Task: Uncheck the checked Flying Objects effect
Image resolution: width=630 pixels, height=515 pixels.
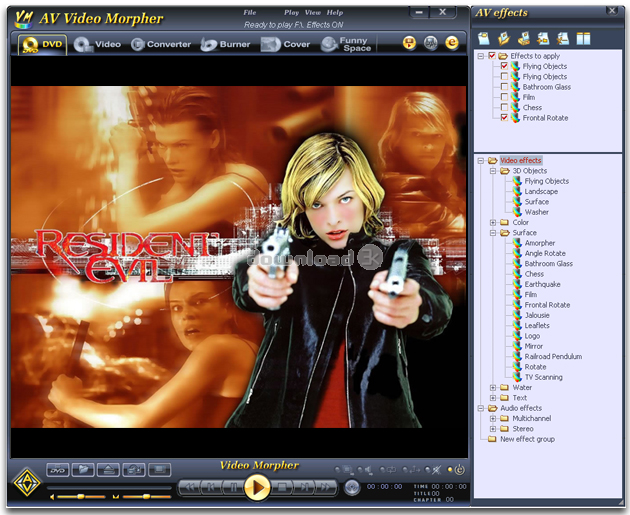Action: click(504, 66)
